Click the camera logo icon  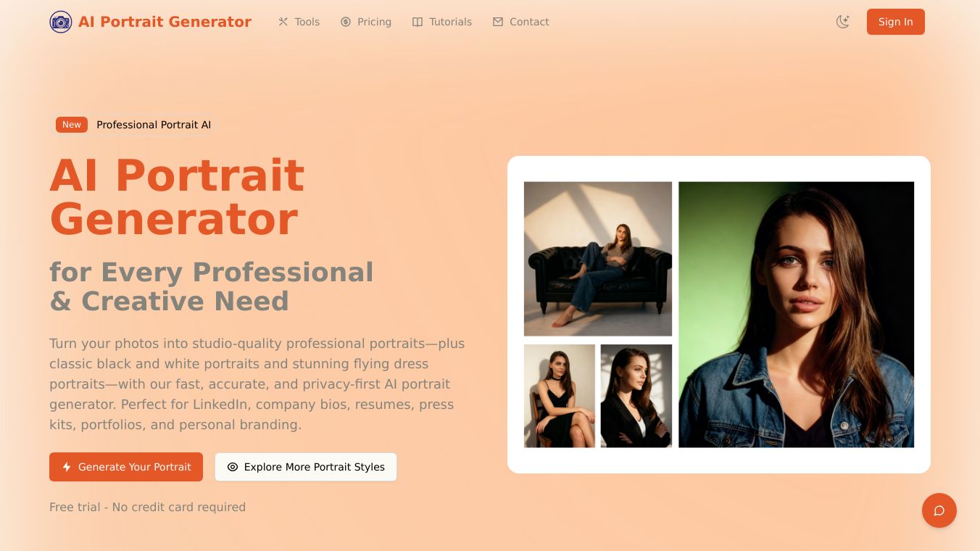61,22
